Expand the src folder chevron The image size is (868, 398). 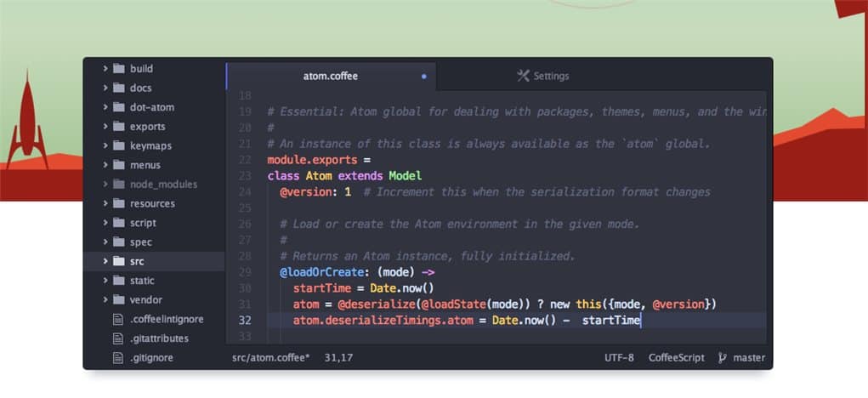(x=105, y=261)
